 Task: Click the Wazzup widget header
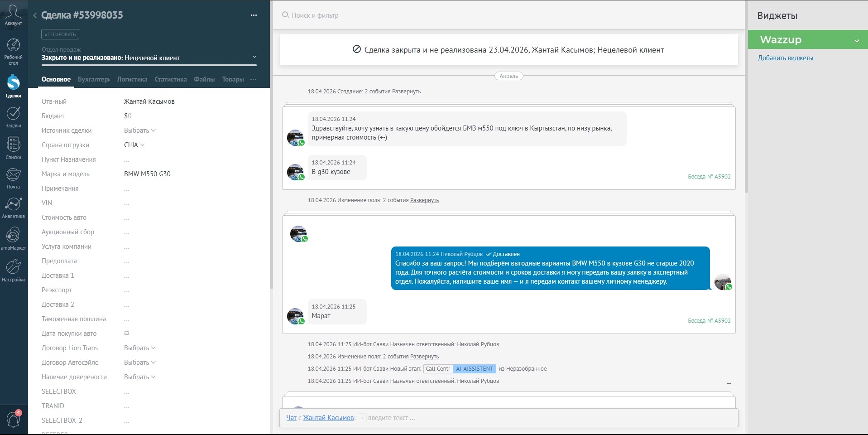click(808, 40)
